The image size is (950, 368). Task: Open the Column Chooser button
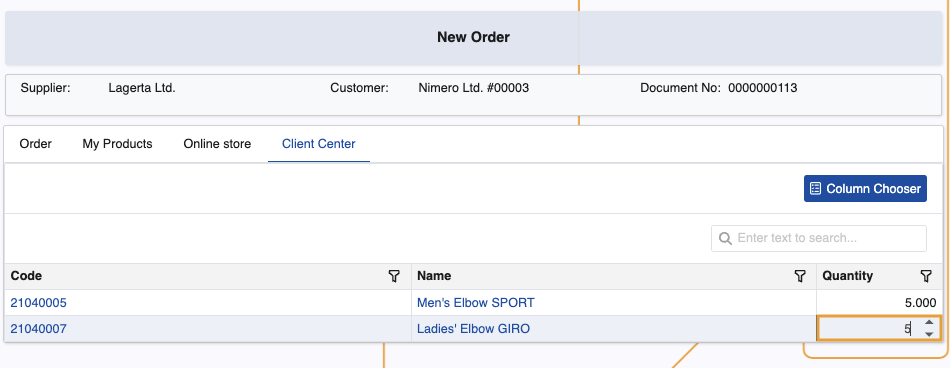865,189
